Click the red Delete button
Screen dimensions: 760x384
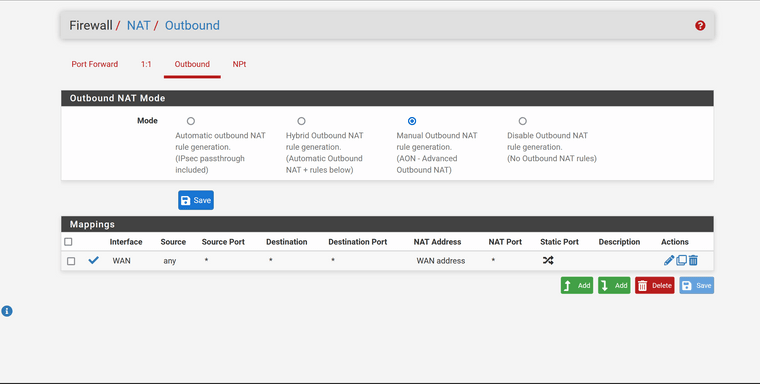tap(655, 286)
